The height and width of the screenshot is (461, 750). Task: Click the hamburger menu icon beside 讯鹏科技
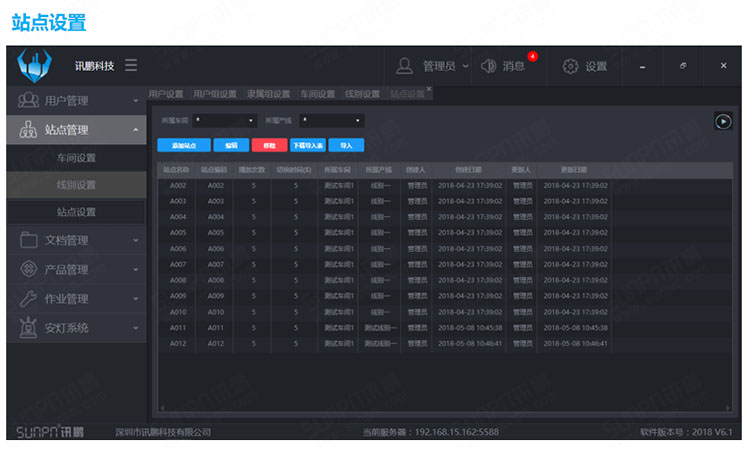(131, 66)
